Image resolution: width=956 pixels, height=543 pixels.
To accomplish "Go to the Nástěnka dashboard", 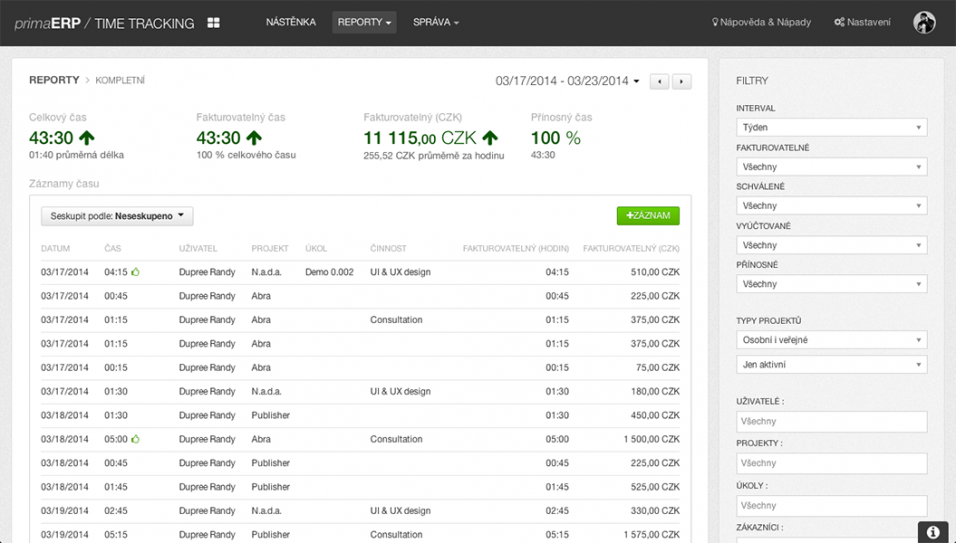I will (291, 22).
